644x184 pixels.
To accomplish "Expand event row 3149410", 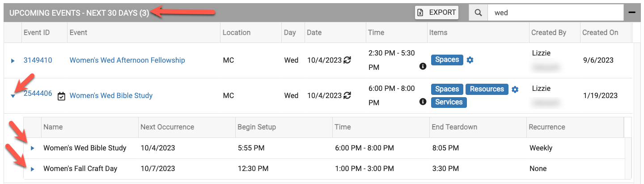I will pos(13,60).
